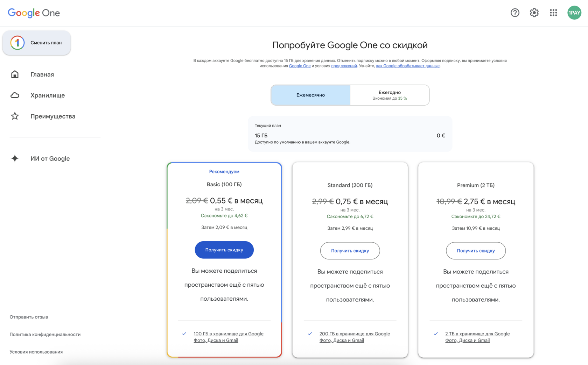Click the star icon beside Преимущества
Screen dimensions: 588x365
[15, 116]
